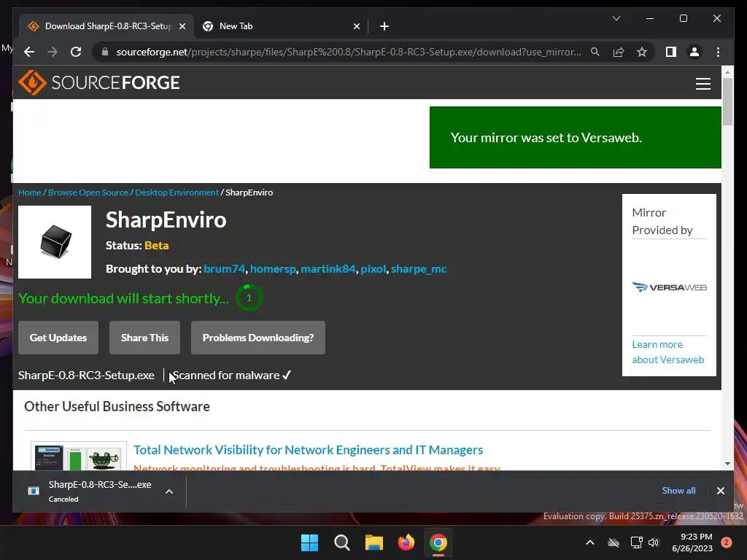Open sharpe_mc contributor profile
Viewport: 747px width, 560px height.
coord(419,269)
